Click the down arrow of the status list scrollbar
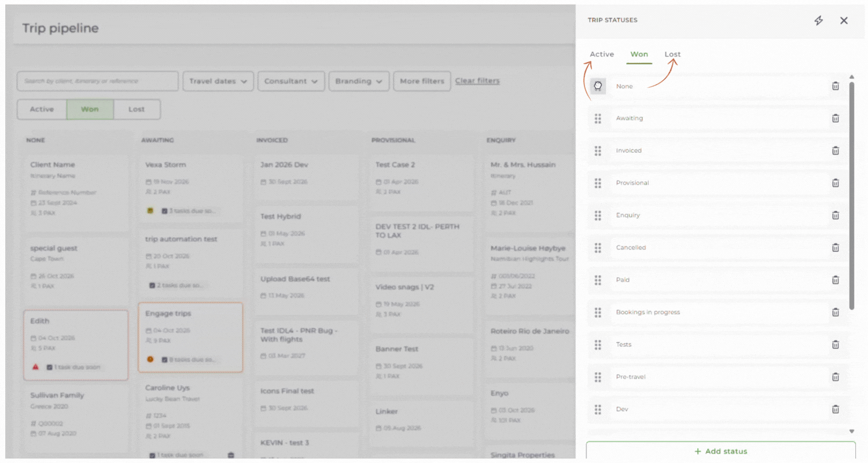Screen dimensions: 868x463 [852, 431]
